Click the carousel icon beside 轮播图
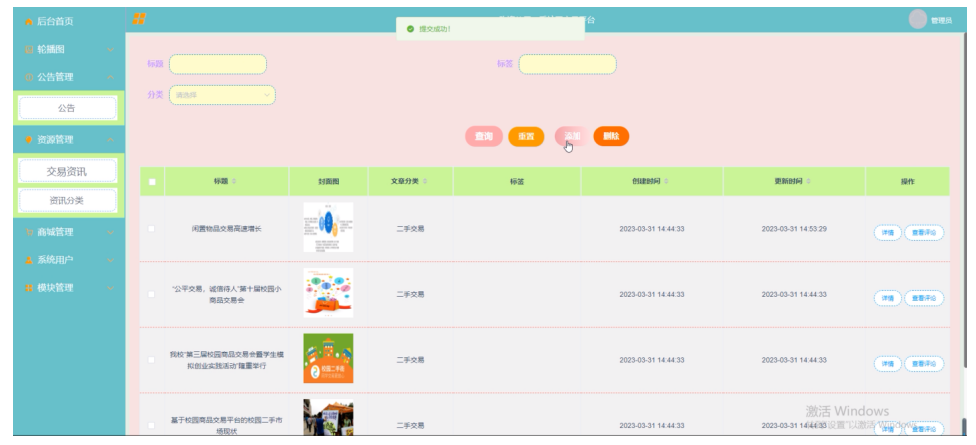Screen dimensions: 976x445 pyautogui.click(x=29, y=49)
